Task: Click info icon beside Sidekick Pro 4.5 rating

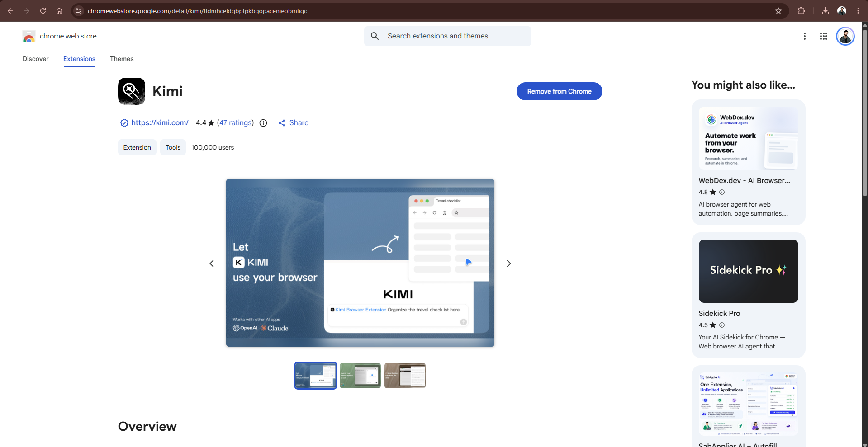Action: [722, 325]
